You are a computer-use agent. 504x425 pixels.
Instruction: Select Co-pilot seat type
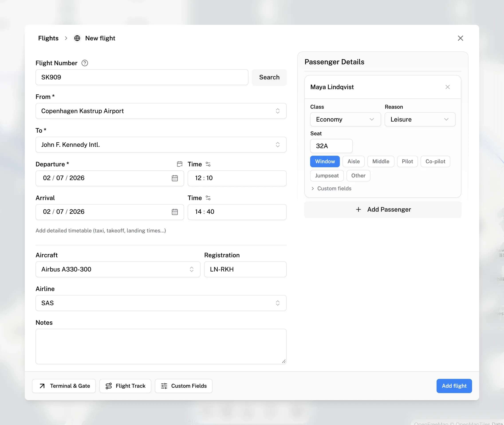pos(435,161)
